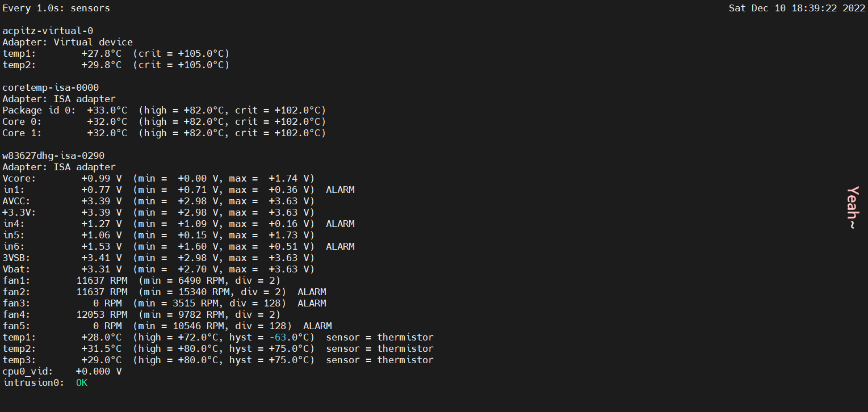Click the ALARM flag on the in4 line

(340, 224)
